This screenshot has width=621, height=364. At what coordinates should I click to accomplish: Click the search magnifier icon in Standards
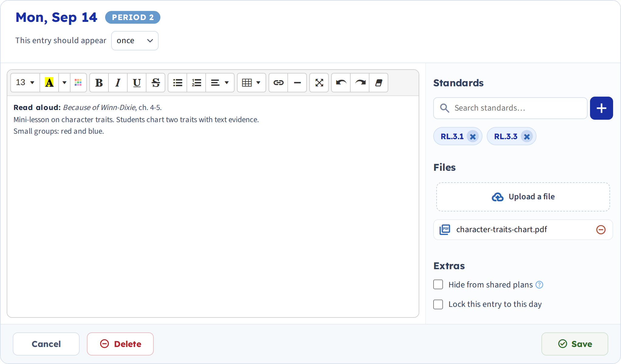tap(444, 108)
